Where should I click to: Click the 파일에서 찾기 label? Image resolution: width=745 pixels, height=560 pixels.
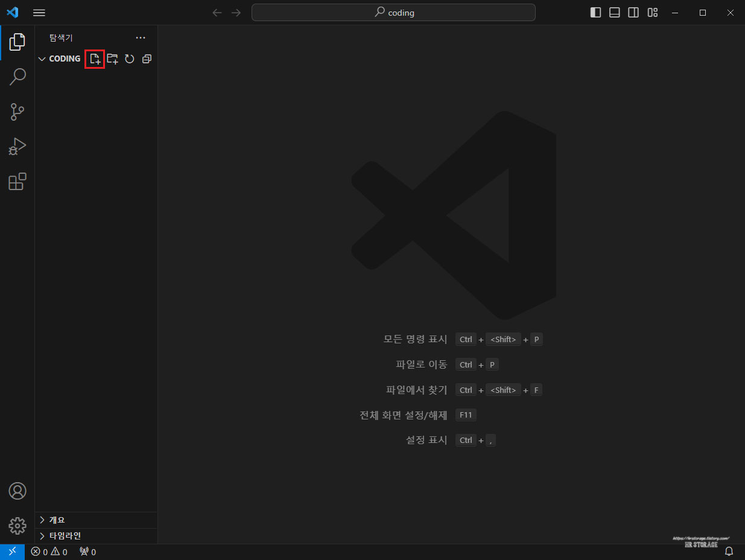point(417,390)
